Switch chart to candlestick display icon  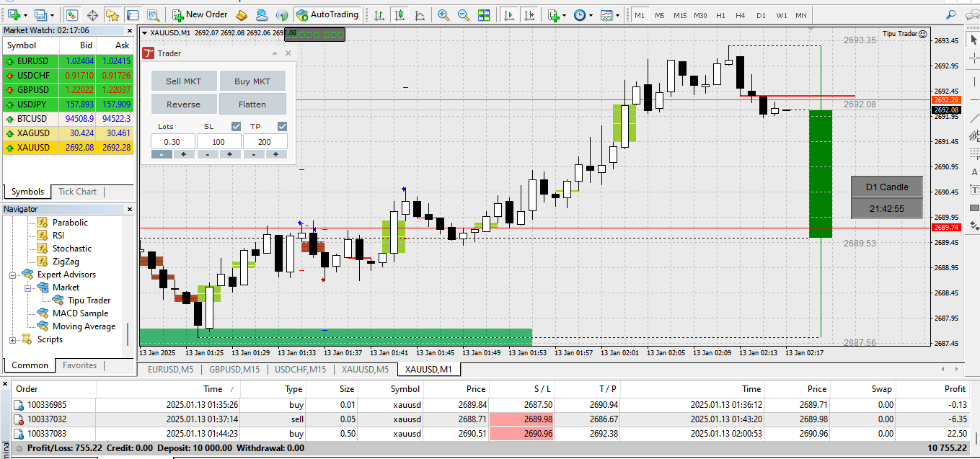coord(400,14)
